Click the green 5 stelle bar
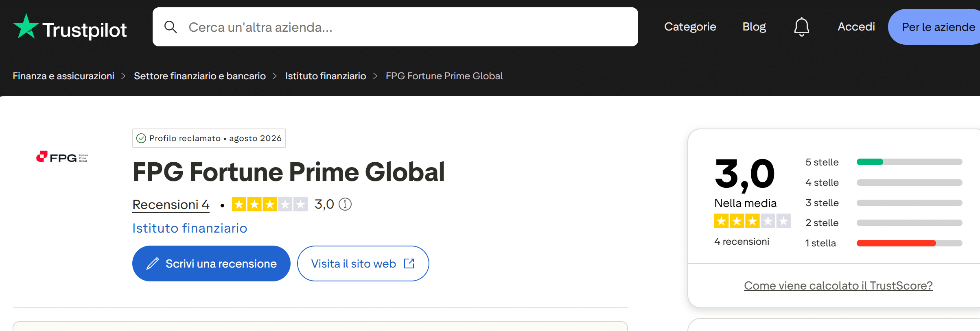The height and width of the screenshot is (331, 980). coord(870,162)
